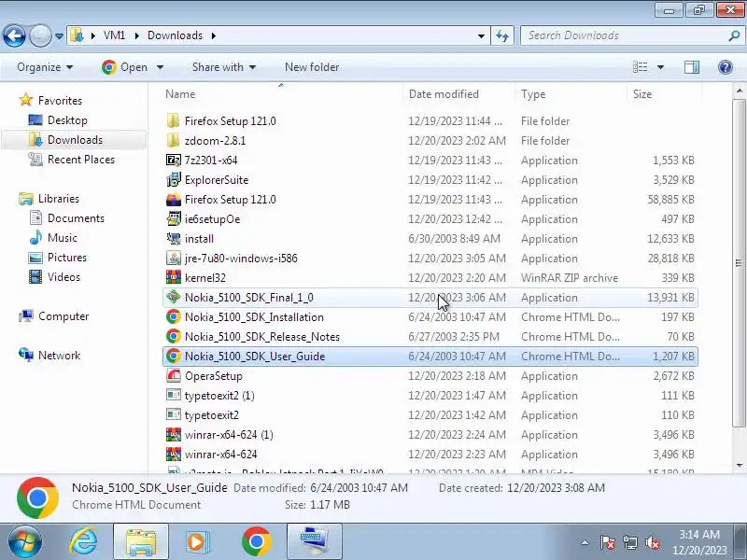Select the ExplorerSuite application icon
Viewport: 747px width, 560px height.
174,179
